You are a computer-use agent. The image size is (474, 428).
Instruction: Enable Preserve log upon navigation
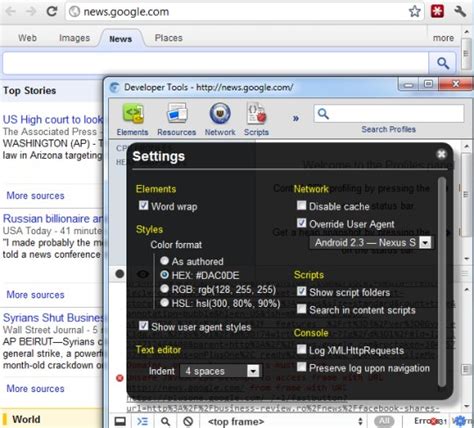pos(301,367)
